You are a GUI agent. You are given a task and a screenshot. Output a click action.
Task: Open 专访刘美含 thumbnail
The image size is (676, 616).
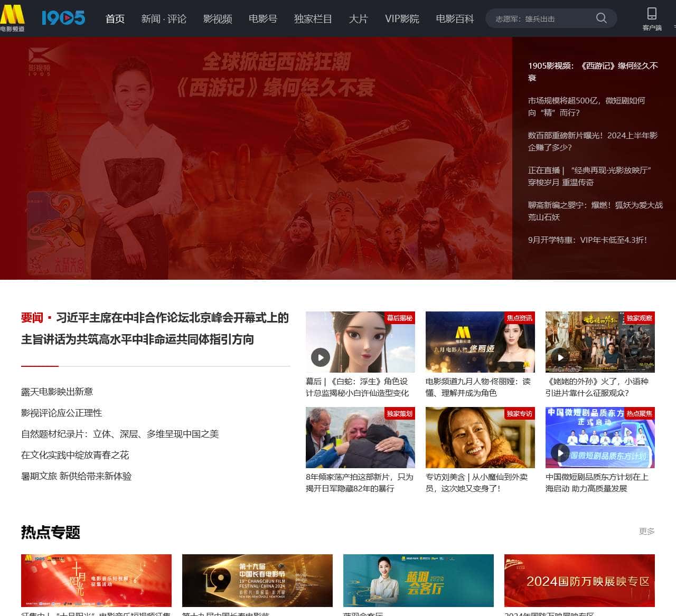(480, 438)
